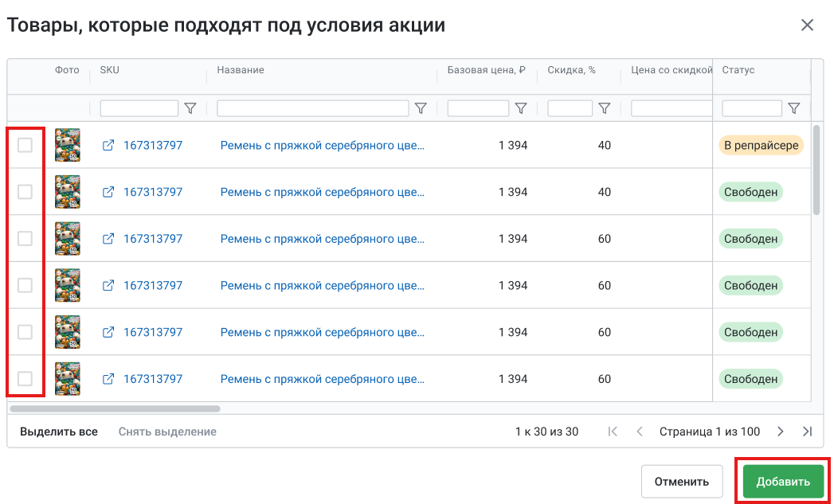Close the products dialog with X

pyautogui.click(x=807, y=25)
